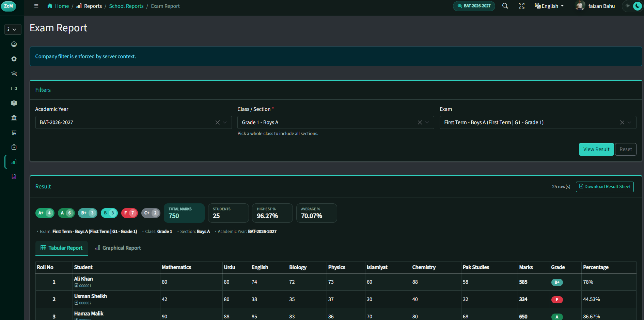Click student name Usman Sheikh
Screen dimensions: 644x320
[x=91, y=296]
